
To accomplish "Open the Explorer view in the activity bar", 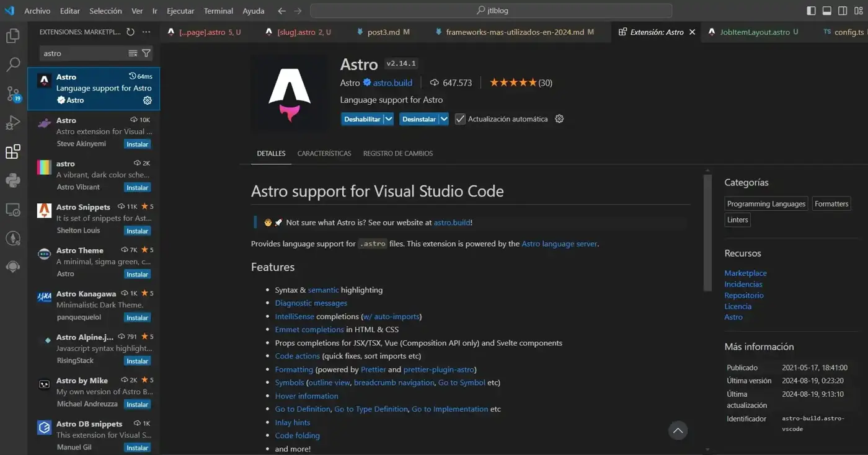I will point(13,36).
